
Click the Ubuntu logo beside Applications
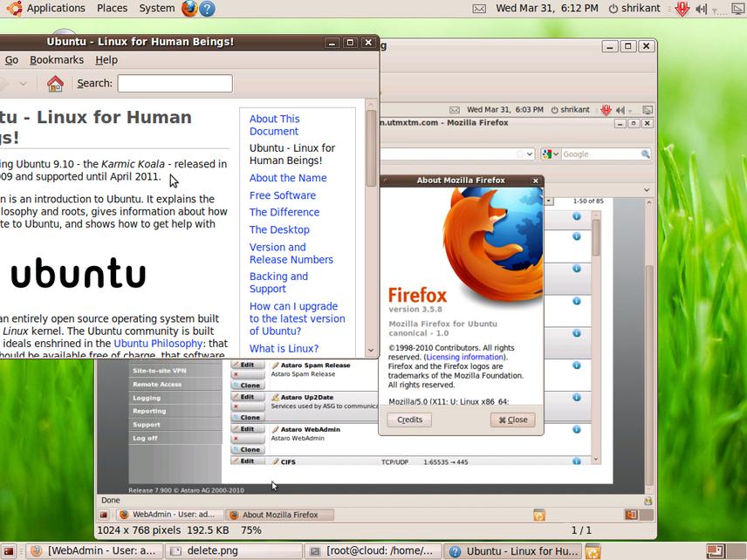pyautogui.click(x=12, y=9)
